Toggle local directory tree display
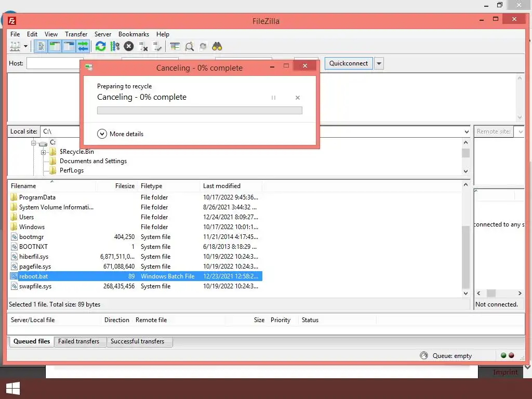 55,46
